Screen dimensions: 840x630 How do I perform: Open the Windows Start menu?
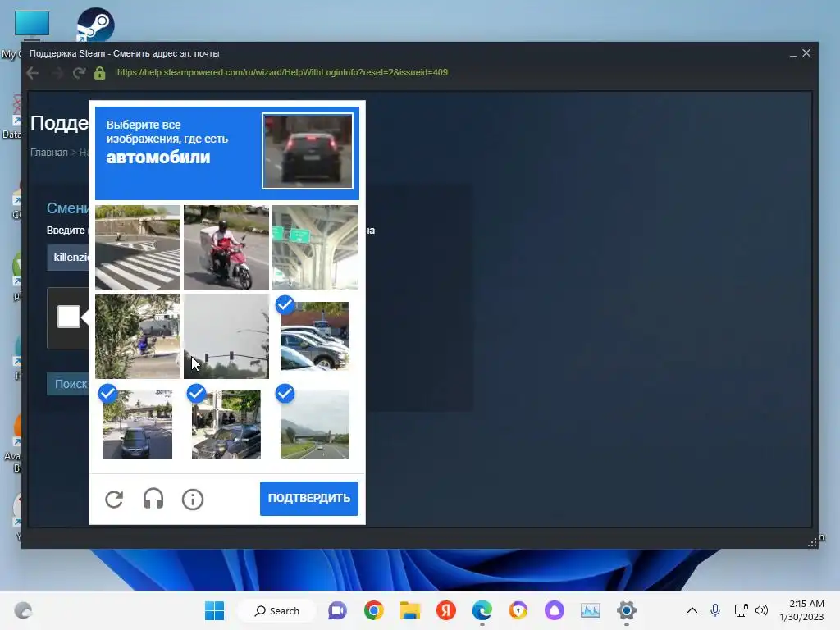coord(215,610)
